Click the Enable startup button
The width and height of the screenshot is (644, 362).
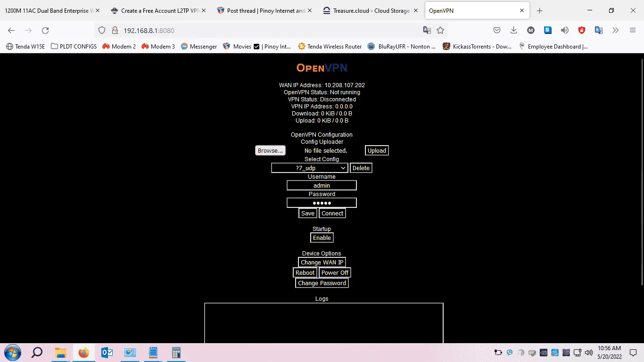point(322,238)
